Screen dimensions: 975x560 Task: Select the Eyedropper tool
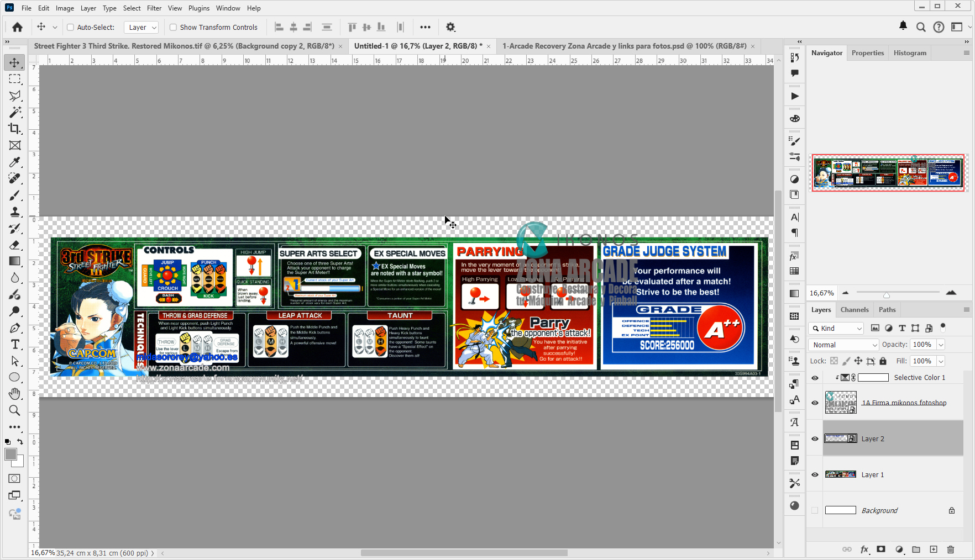point(15,162)
